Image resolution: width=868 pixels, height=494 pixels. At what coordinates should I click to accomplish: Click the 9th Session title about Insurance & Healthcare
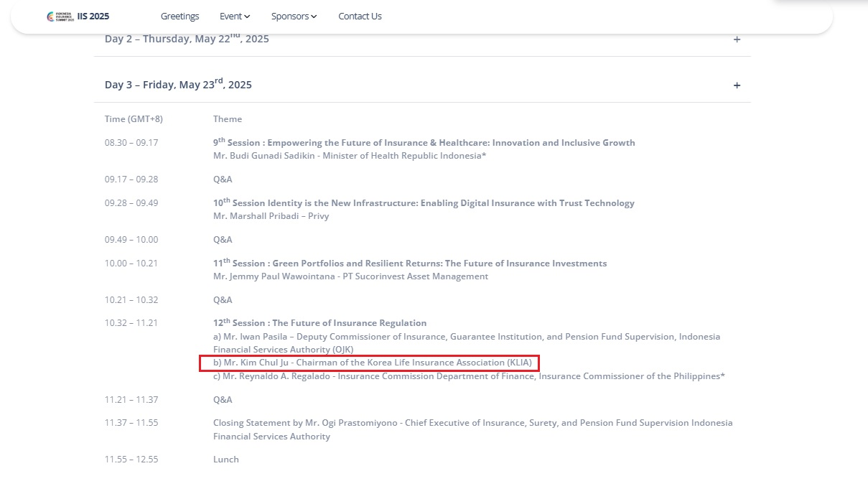click(424, 143)
